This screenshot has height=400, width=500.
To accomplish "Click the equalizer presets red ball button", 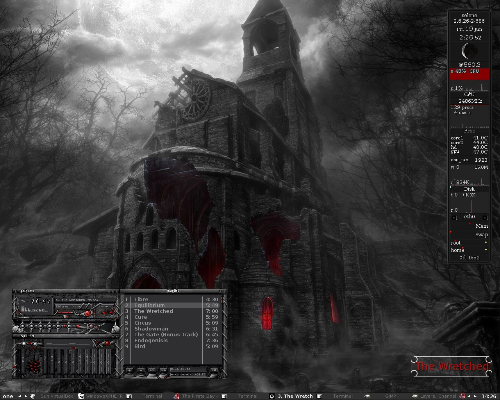I will pos(107,343).
